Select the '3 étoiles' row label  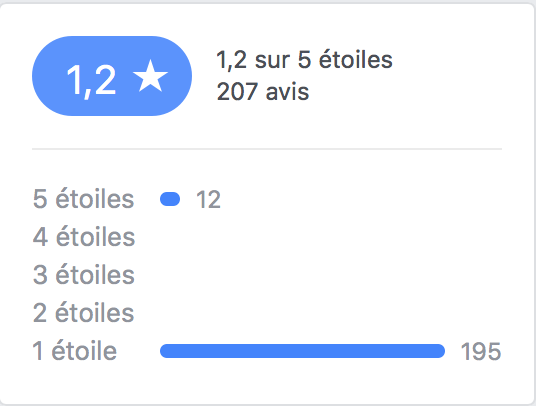pyautogui.click(x=84, y=275)
